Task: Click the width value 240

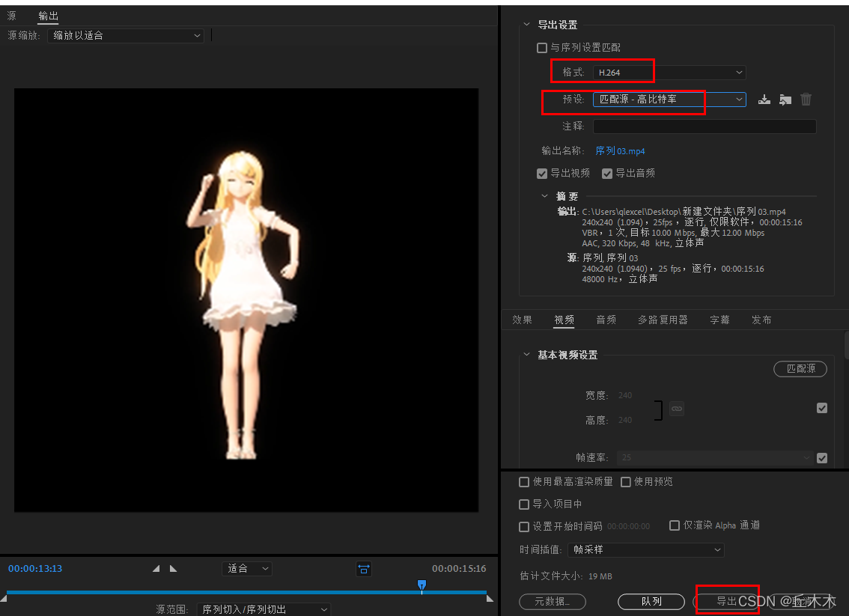Action: tap(625, 396)
